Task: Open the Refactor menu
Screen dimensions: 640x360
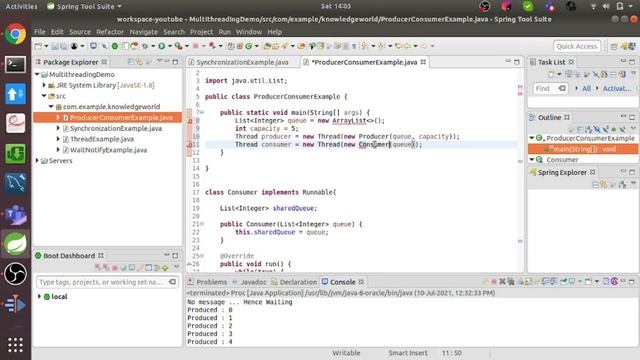Action: [x=110, y=32]
